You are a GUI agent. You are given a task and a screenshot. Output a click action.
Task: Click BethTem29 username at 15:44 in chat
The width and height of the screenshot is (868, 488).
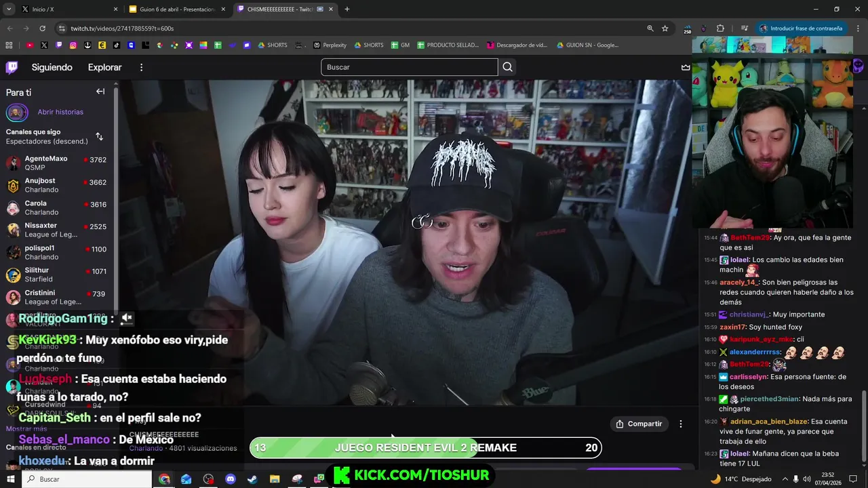click(750, 238)
